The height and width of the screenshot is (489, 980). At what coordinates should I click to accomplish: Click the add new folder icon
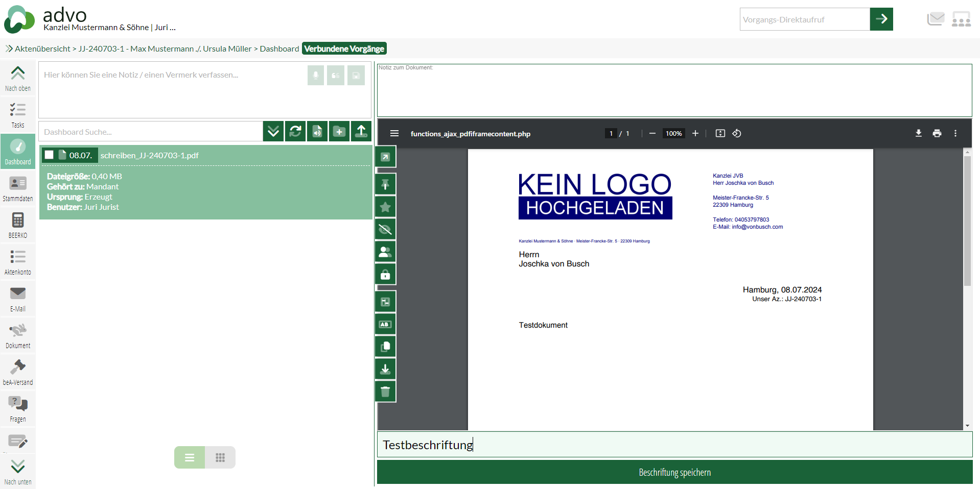pos(339,132)
